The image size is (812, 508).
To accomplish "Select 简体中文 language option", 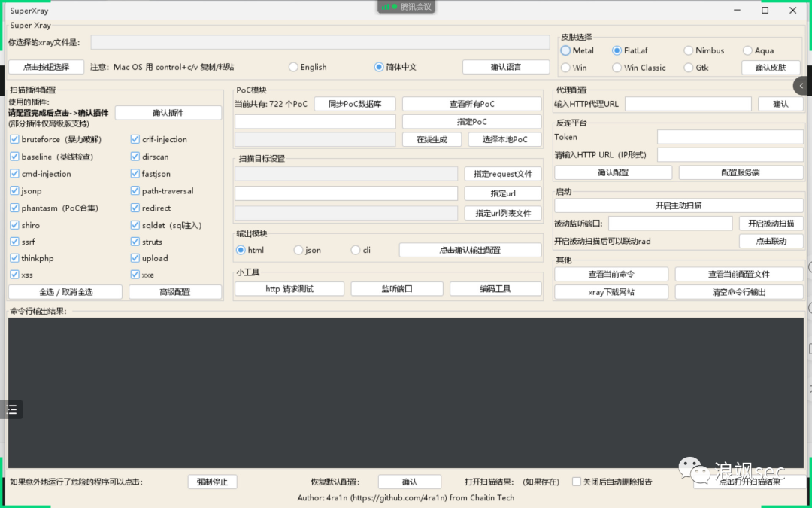I will [x=379, y=67].
